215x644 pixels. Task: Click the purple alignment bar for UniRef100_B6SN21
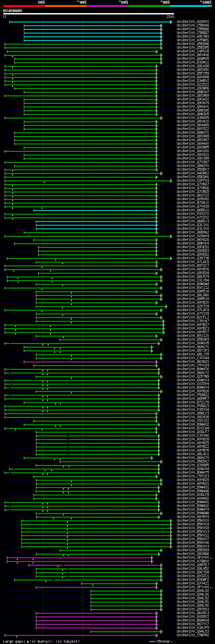(91, 362)
